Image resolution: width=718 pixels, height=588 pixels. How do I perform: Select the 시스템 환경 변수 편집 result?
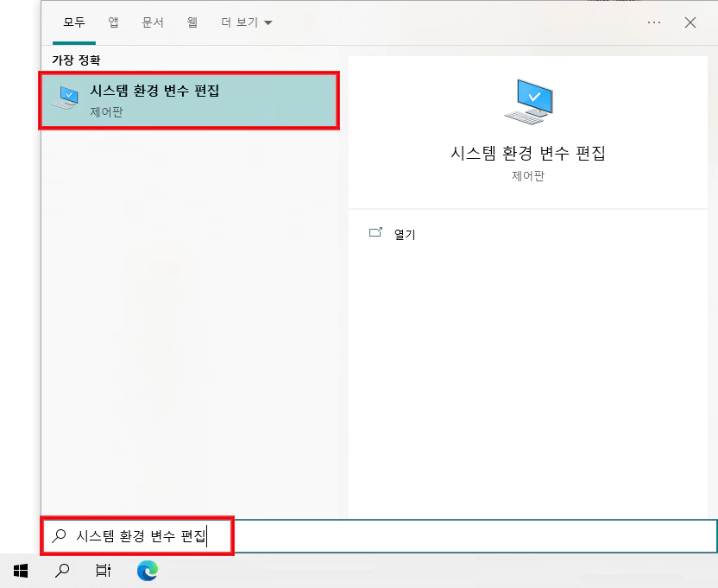[155, 93]
